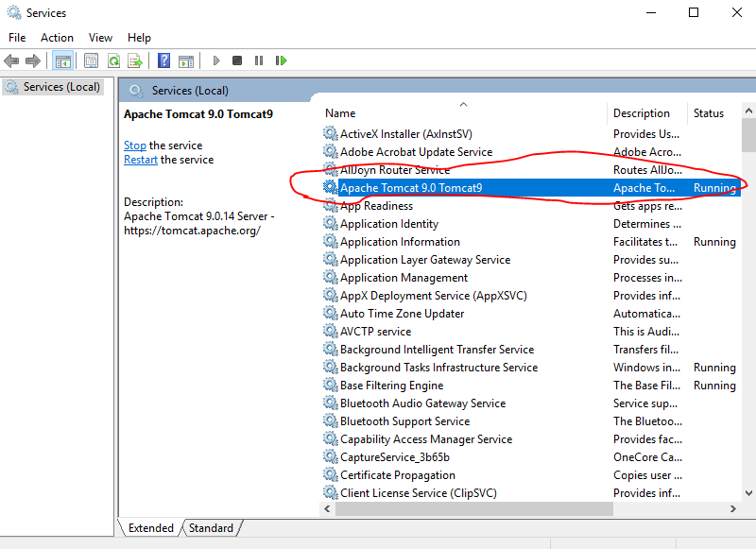The height and width of the screenshot is (549, 756).
Task: Select the AllJoyn Router Service row
Action: 530,170
